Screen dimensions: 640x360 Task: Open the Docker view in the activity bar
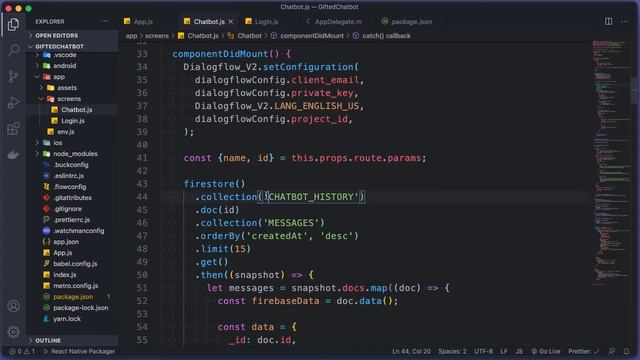(x=13, y=155)
